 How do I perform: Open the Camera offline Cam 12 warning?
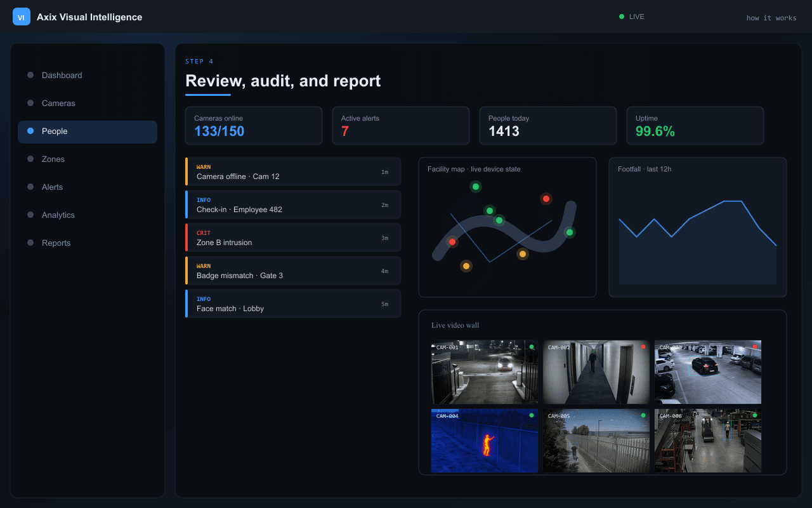(293, 171)
